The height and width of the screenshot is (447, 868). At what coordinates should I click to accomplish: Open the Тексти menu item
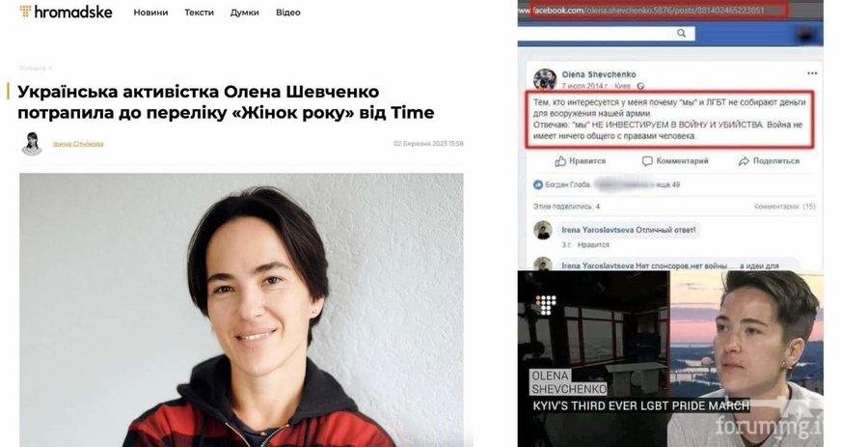[200, 13]
